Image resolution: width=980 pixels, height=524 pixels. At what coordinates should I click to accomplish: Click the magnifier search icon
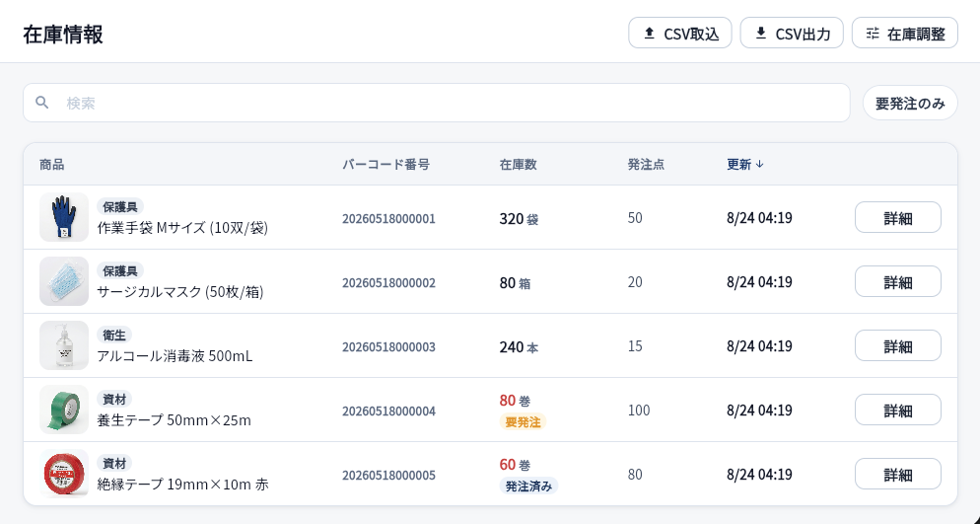point(41,103)
